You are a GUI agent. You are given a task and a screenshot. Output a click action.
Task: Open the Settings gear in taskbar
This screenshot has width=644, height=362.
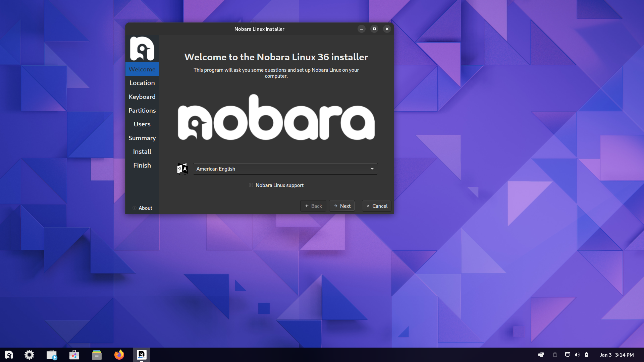coord(29,355)
